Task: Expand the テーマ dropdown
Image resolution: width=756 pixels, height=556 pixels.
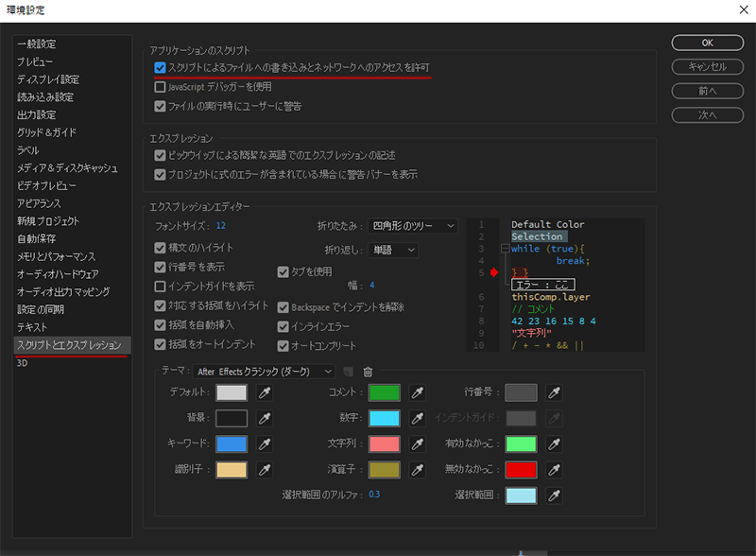Action: [x=264, y=373]
